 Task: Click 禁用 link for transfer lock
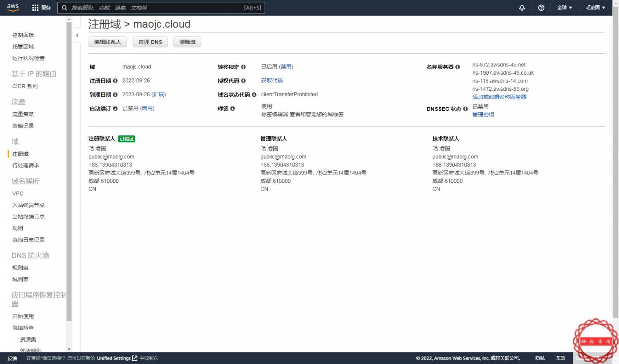coord(286,66)
